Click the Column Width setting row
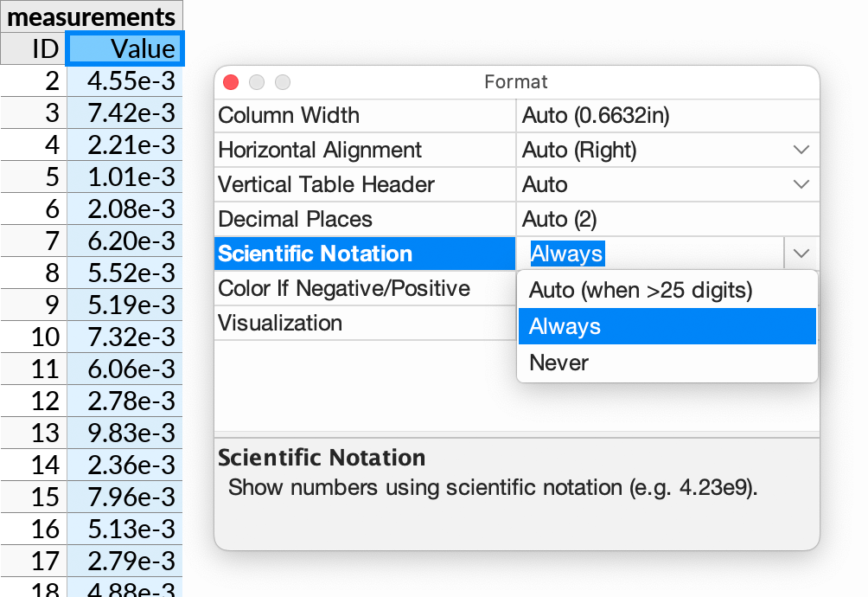 click(x=363, y=115)
